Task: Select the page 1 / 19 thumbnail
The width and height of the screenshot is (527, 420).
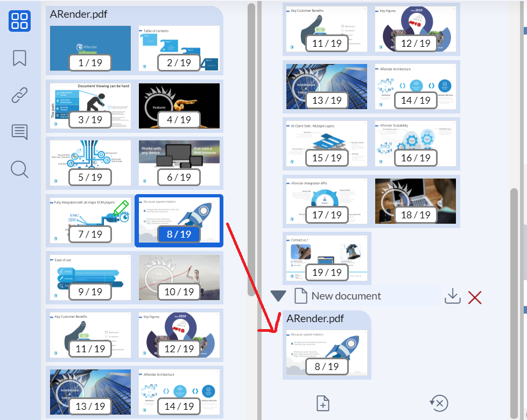Action: pos(90,48)
